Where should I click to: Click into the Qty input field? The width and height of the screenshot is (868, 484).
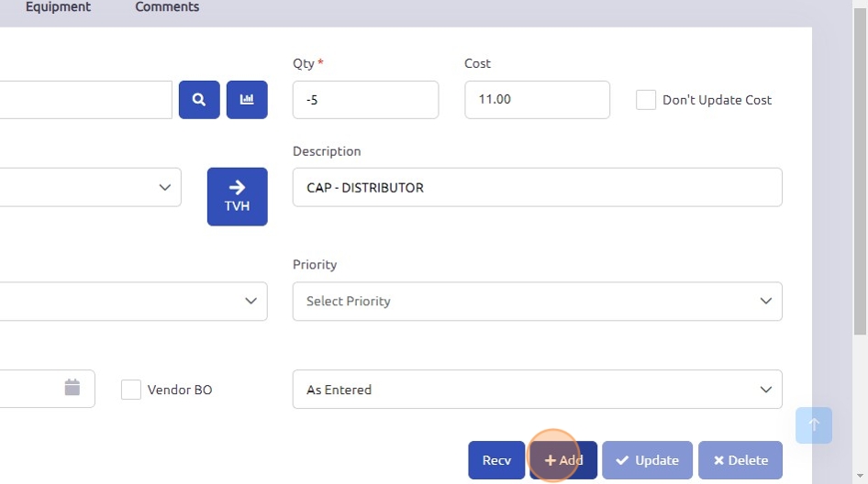[365, 100]
